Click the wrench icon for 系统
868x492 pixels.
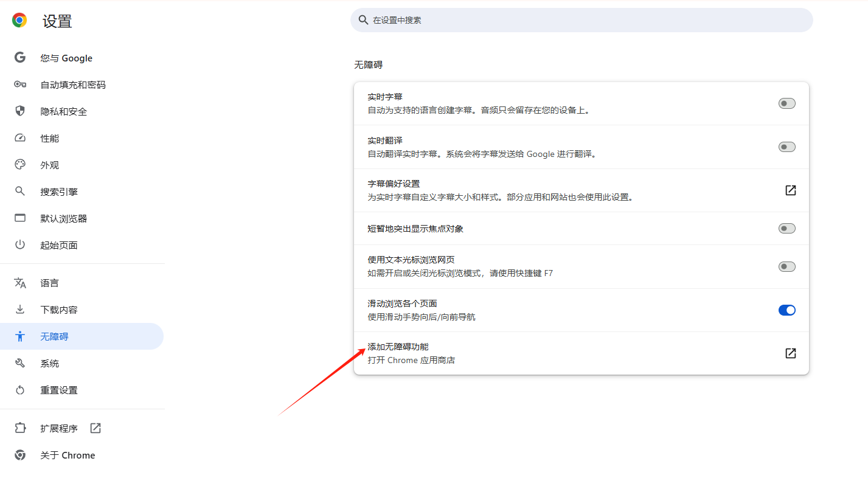coord(20,363)
